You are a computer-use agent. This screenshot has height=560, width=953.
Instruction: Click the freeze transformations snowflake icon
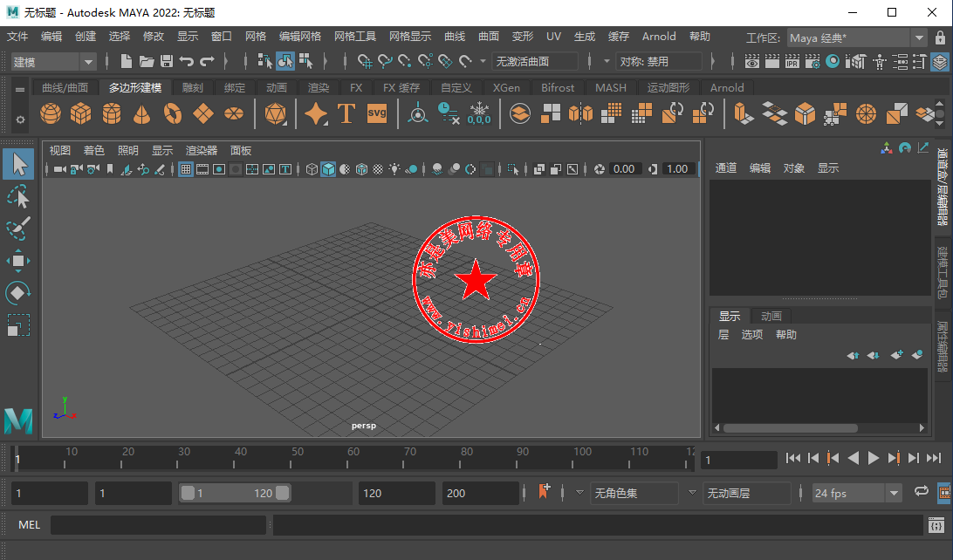pyautogui.click(x=479, y=113)
